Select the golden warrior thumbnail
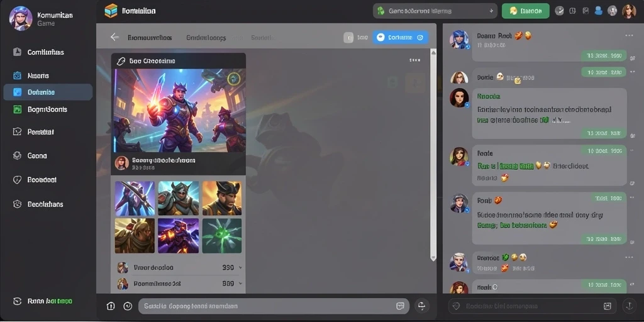 pos(135,235)
